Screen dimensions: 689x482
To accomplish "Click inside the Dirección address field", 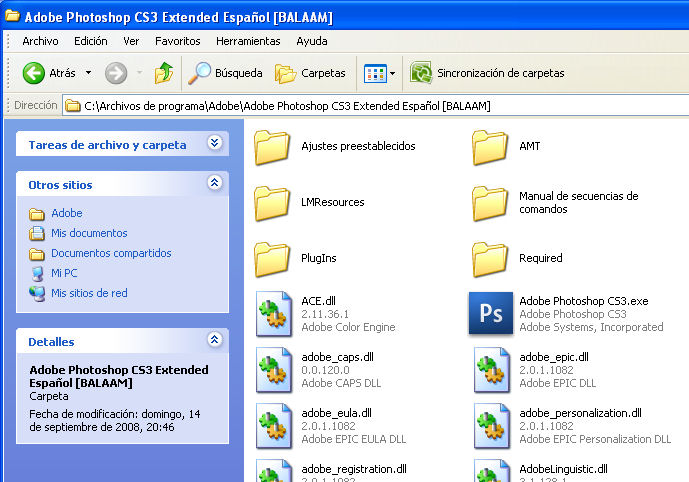I will [x=376, y=106].
